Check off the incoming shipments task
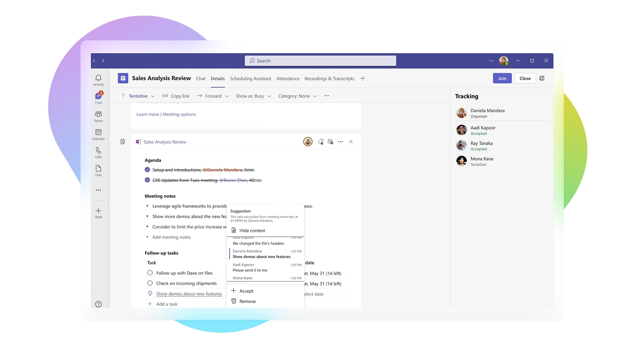This screenshot has width=644, height=351. 150,283
